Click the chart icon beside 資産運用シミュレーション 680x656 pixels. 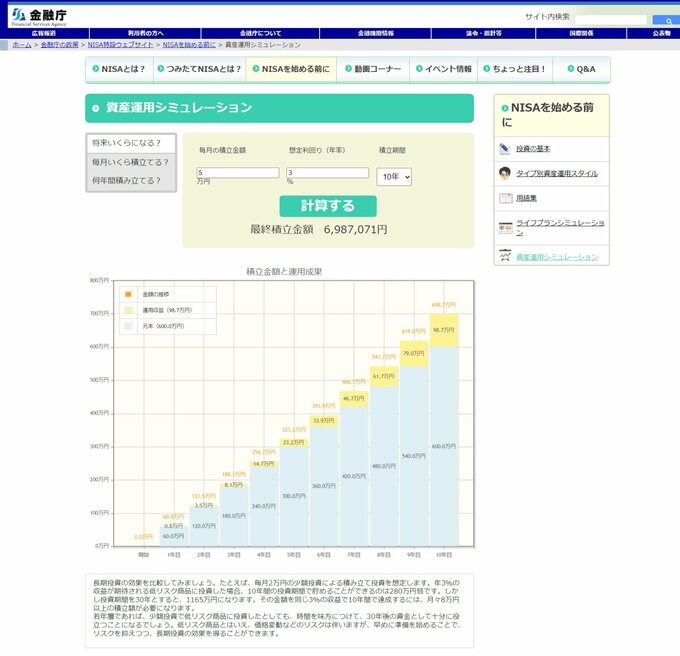[505, 256]
